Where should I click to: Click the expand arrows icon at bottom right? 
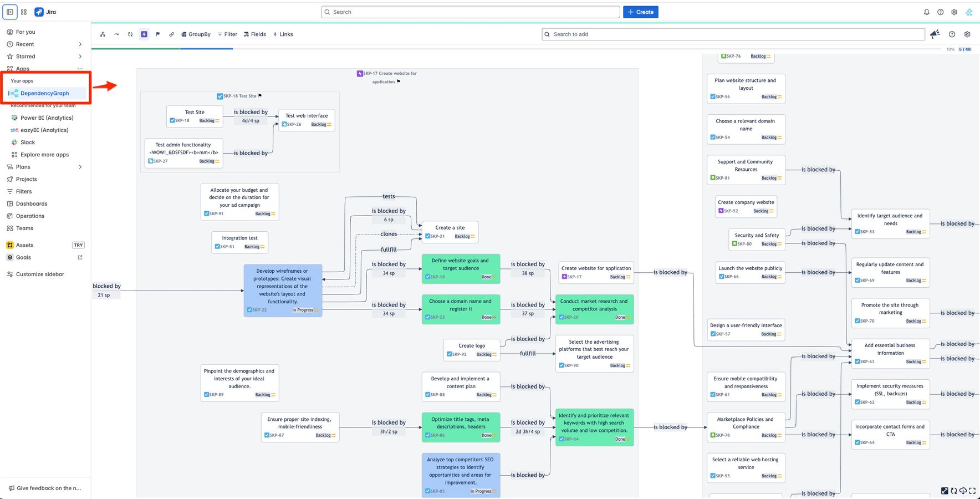click(945, 491)
